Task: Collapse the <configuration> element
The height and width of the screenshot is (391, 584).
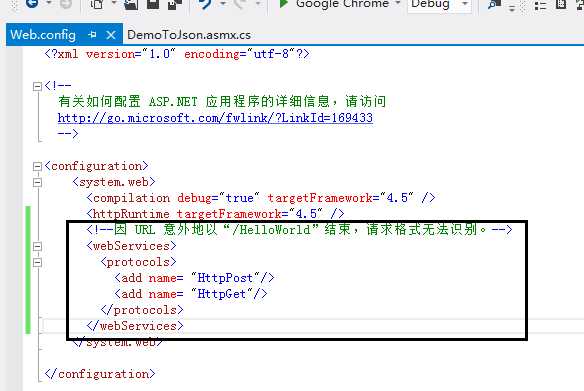Action: [x=37, y=166]
